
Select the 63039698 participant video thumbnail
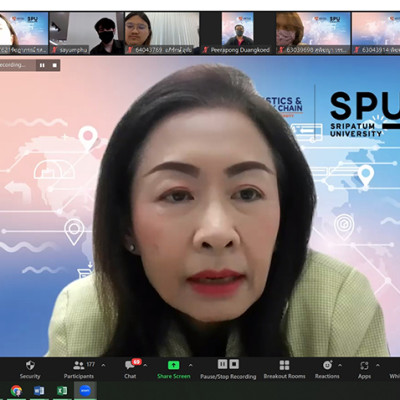(x=313, y=33)
